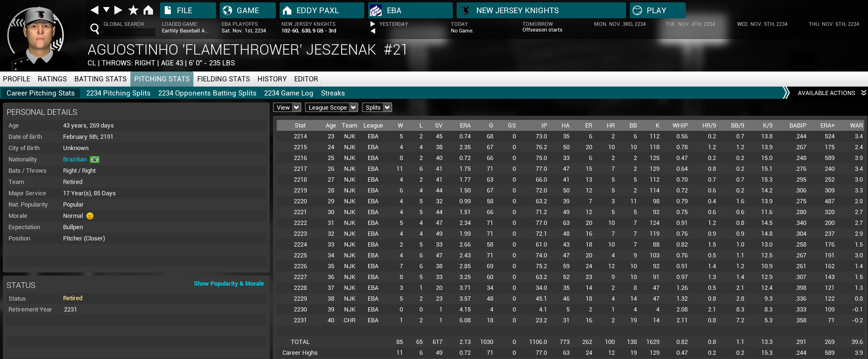Click the Retired status value
868x359 pixels.
(72, 298)
